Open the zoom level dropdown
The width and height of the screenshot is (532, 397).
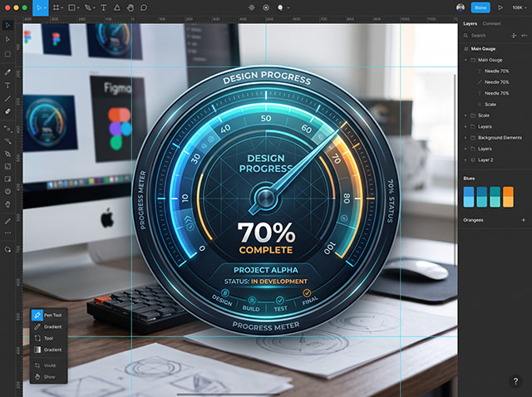point(519,7)
